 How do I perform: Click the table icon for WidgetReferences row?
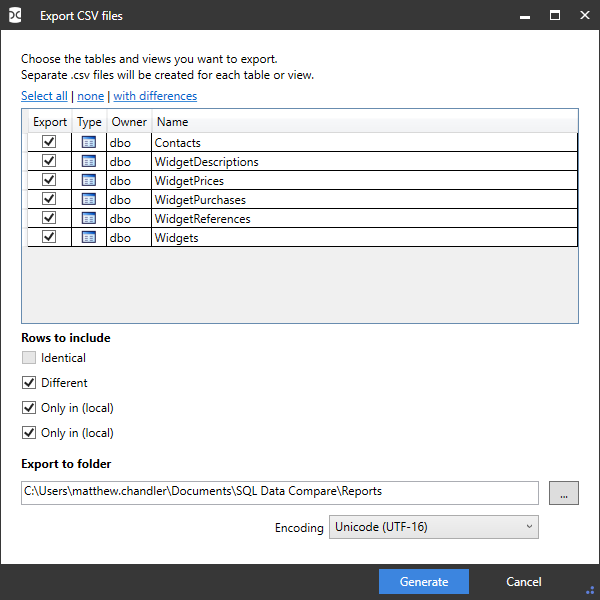pos(88,218)
